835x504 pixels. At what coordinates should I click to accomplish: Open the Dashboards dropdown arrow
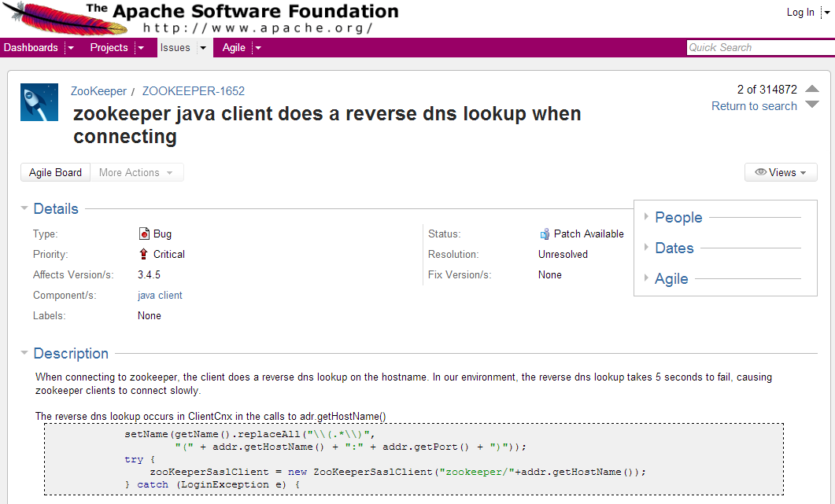click(70, 48)
